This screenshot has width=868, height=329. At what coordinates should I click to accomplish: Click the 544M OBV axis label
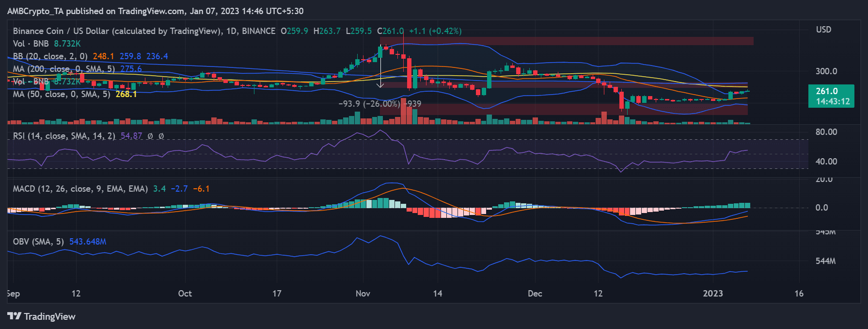pos(826,261)
